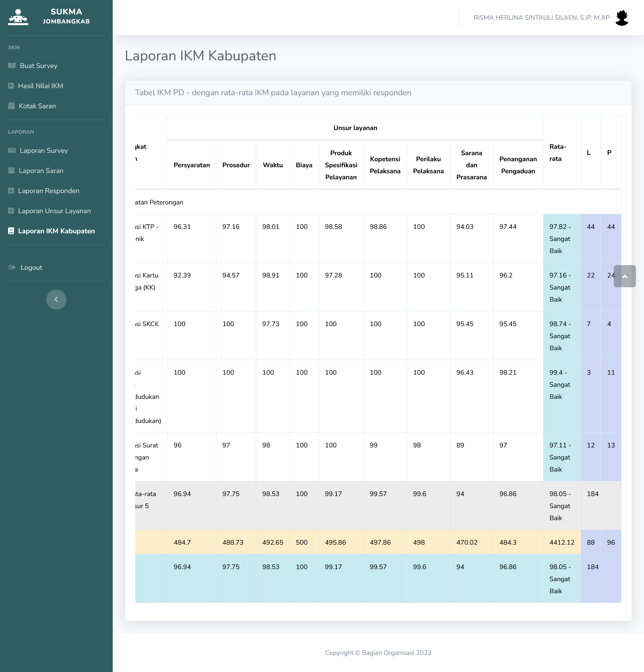This screenshot has height=672, width=644.
Task: Click the Hasil Nilai IKM icon
Action: [x=11, y=86]
